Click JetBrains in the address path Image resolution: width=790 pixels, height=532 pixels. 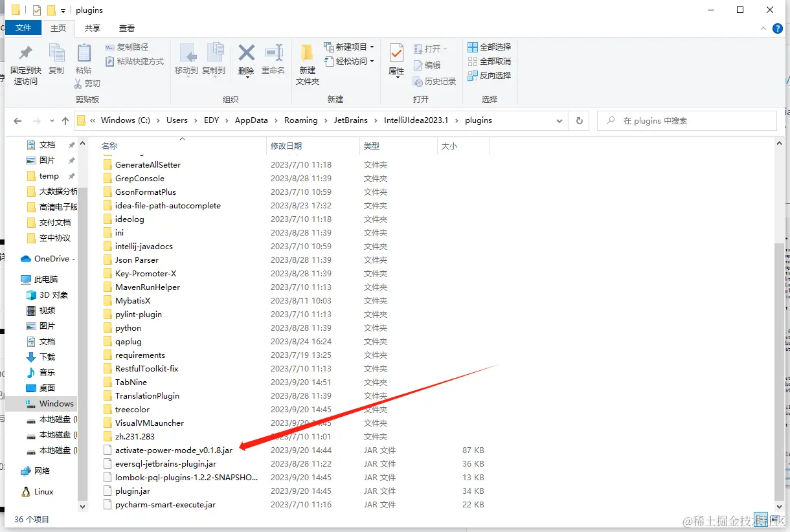351,120
